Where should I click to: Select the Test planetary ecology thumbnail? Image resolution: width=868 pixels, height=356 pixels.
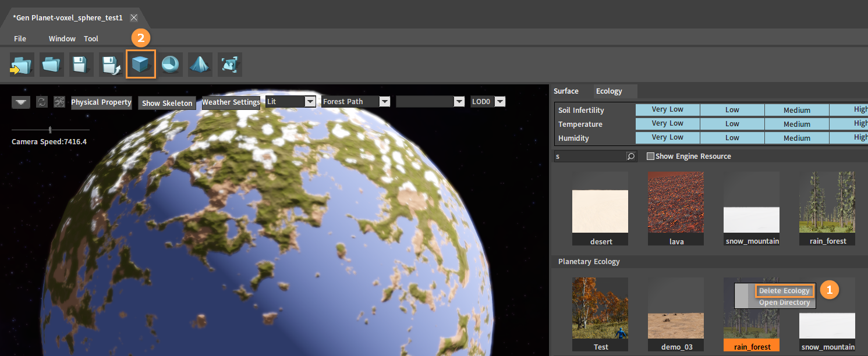[601, 315]
